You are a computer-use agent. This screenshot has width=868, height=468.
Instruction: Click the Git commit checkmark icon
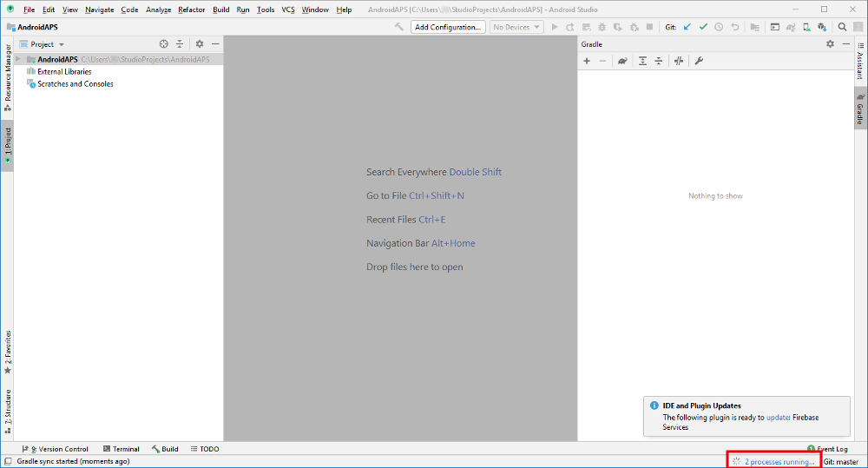tap(703, 27)
